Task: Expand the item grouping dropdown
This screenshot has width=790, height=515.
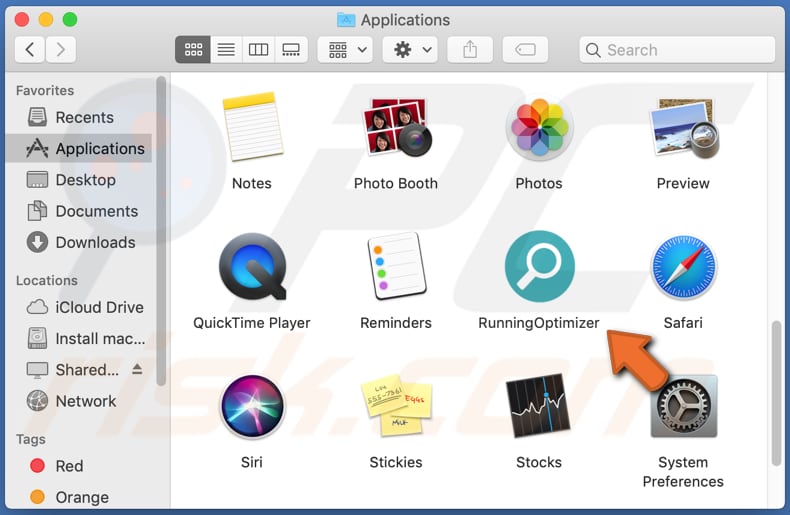Action: pos(345,50)
